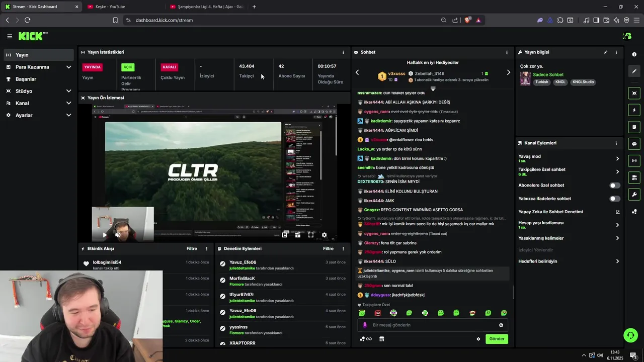This screenshot has height=362, width=644.
Task: Open Hesap yaşı kısıtlaması settings
Action: click(x=569, y=225)
